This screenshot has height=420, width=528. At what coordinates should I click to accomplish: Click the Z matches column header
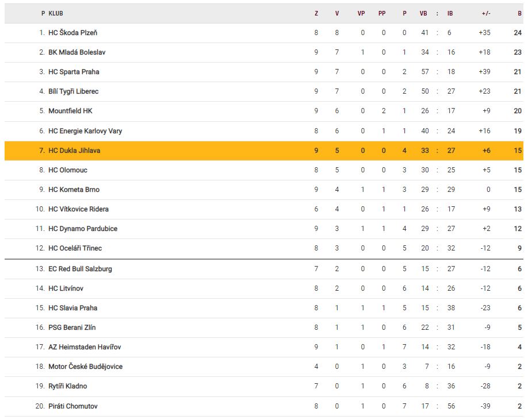point(316,13)
